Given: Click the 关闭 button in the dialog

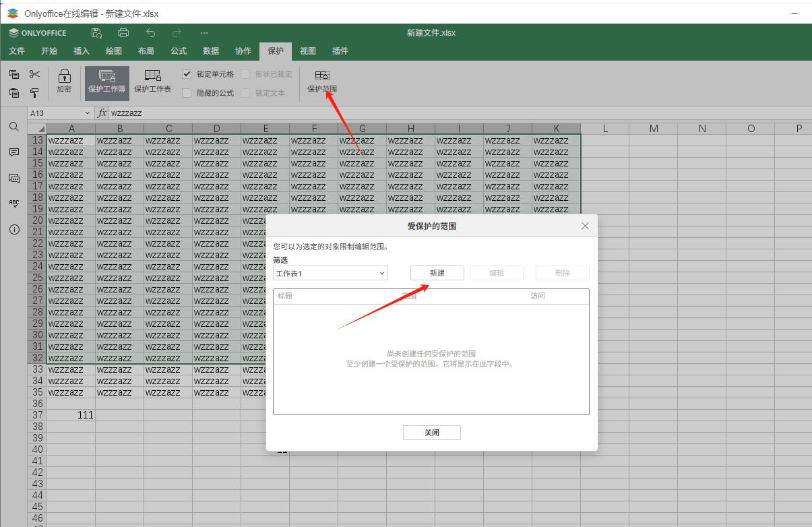Looking at the screenshot, I should click(432, 433).
